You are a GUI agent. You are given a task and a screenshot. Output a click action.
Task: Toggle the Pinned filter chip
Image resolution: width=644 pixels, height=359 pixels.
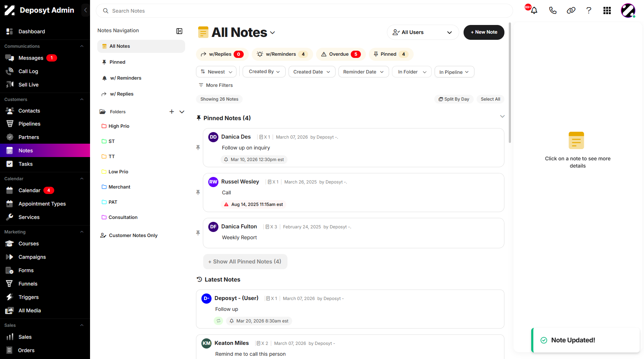pos(391,54)
